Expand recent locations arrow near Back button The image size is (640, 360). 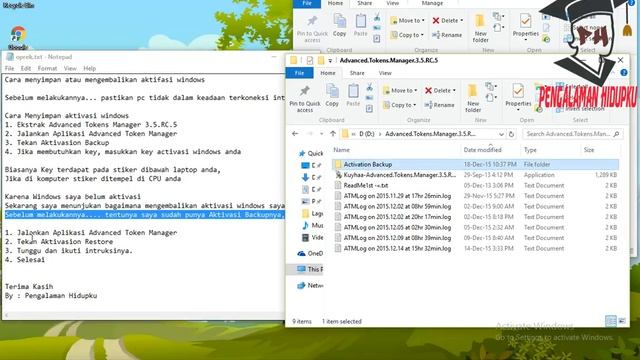tap(322, 134)
